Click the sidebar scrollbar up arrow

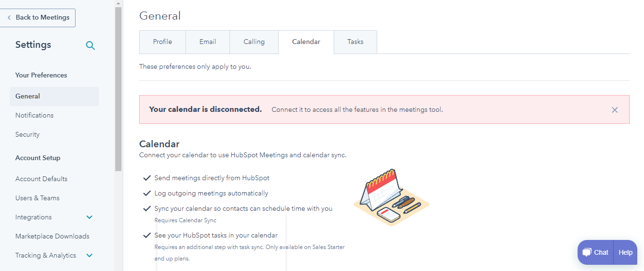(x=119, y=3)
